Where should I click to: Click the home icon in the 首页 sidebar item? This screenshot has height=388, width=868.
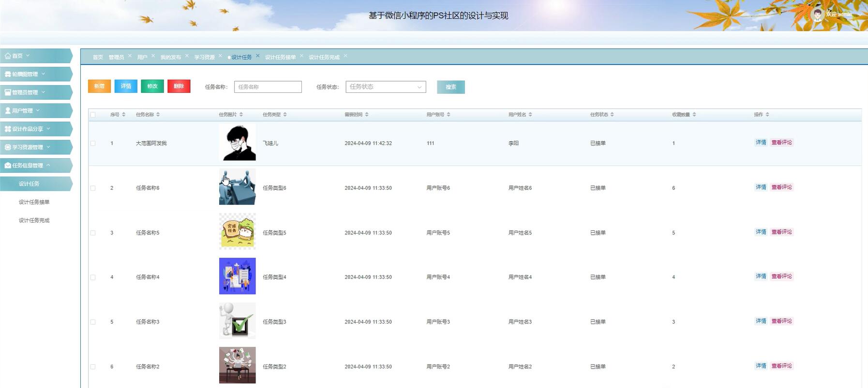pos(8,56)
